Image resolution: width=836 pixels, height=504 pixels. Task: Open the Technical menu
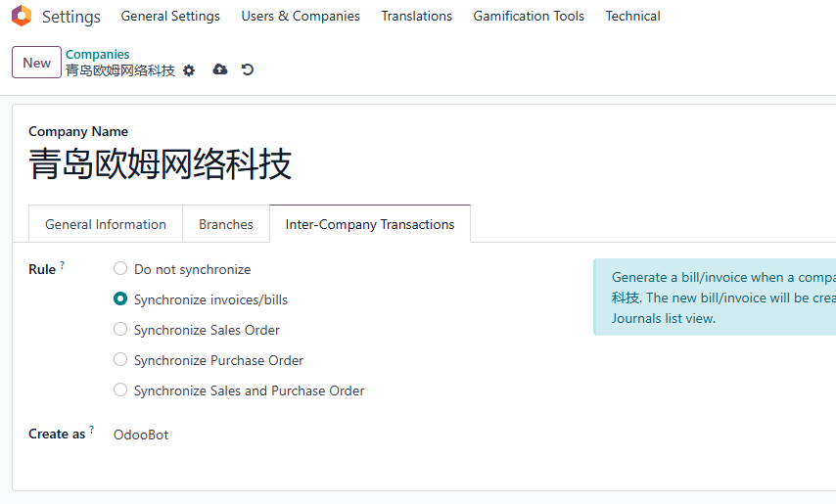(x=632, y=16)
